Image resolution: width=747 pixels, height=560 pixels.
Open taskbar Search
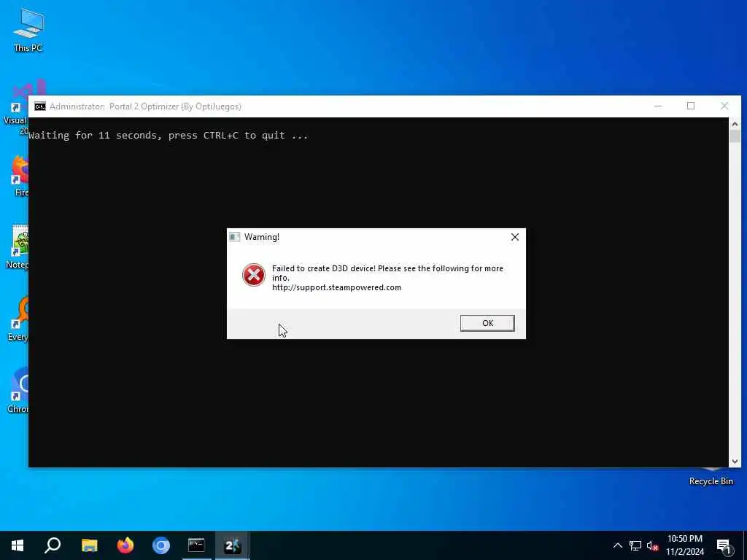coord(53,545)
